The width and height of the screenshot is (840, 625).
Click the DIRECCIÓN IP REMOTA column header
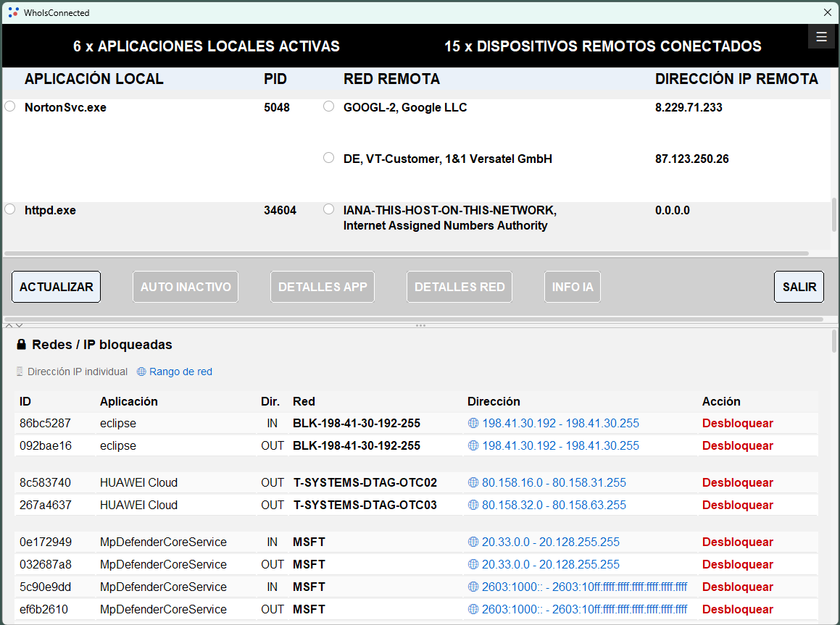click(736, 79)
